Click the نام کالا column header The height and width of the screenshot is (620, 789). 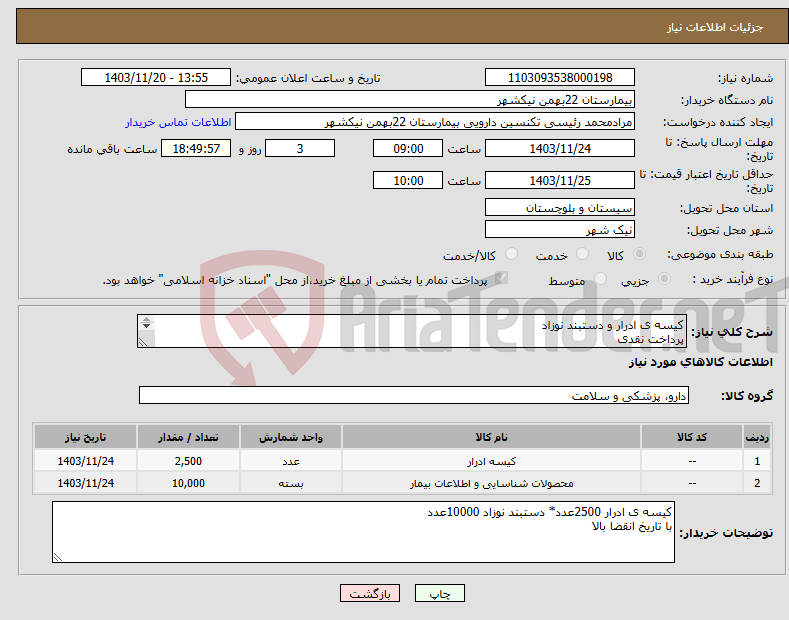[x=491, y=437]
